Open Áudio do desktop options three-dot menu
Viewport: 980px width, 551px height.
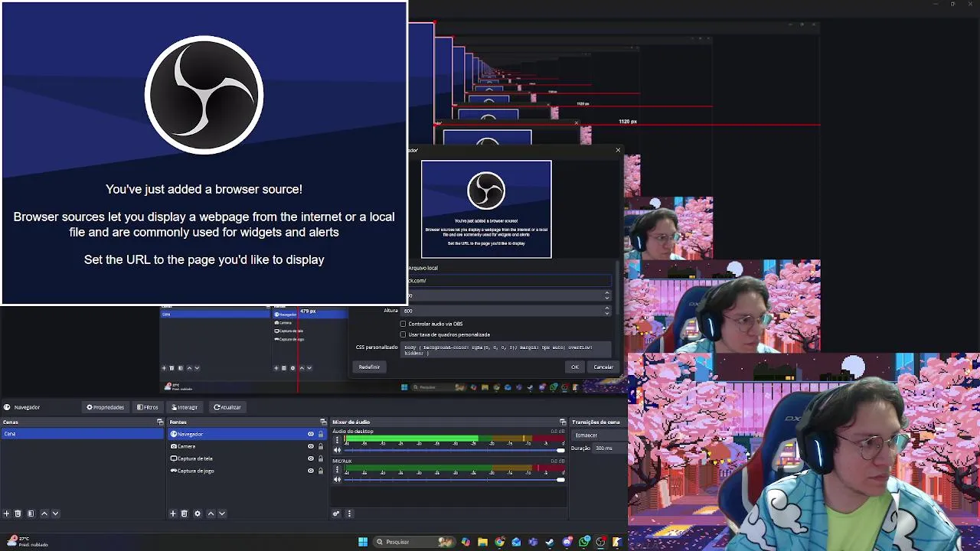[337, 440]
